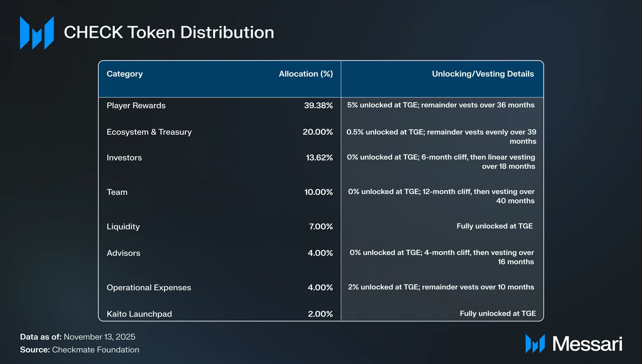Click the Unlocking/Vesting Details header
The height and width of the screenshot is (364, 642).
(483, 74)
